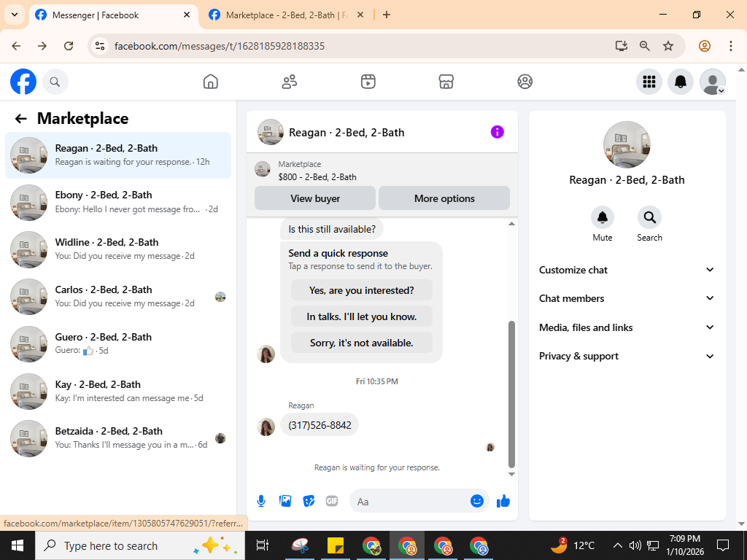Expand Media, files and links section

(627, 327)
